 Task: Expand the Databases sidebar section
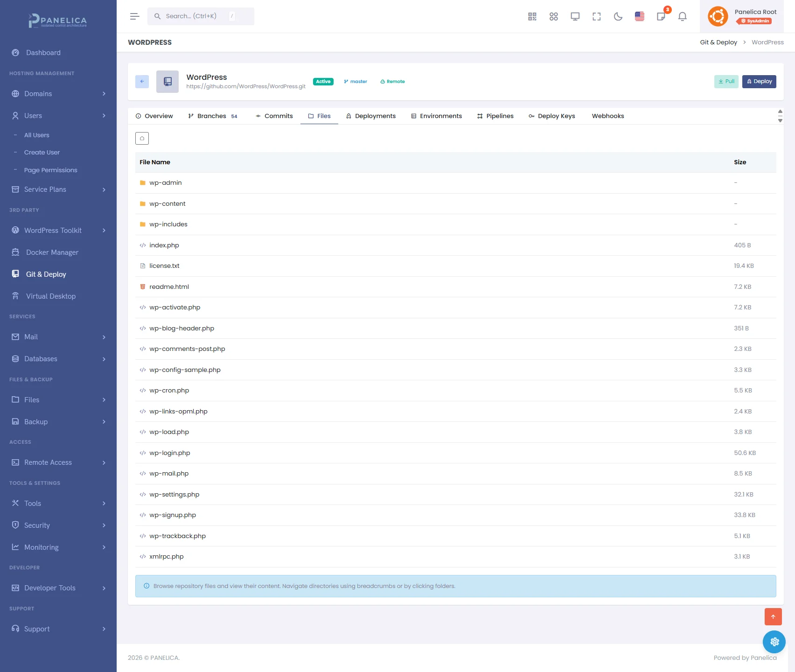pos(58,359)
